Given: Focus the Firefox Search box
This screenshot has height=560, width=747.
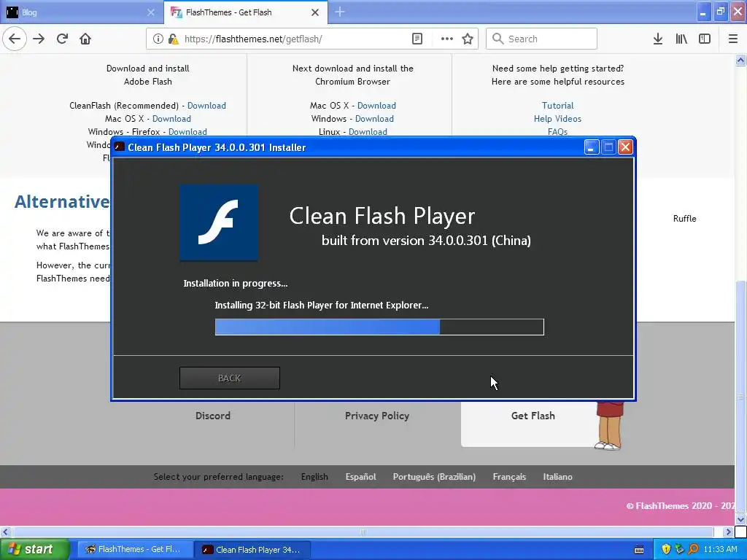Looking at the screenshot, I should click(x=542, y=39).
